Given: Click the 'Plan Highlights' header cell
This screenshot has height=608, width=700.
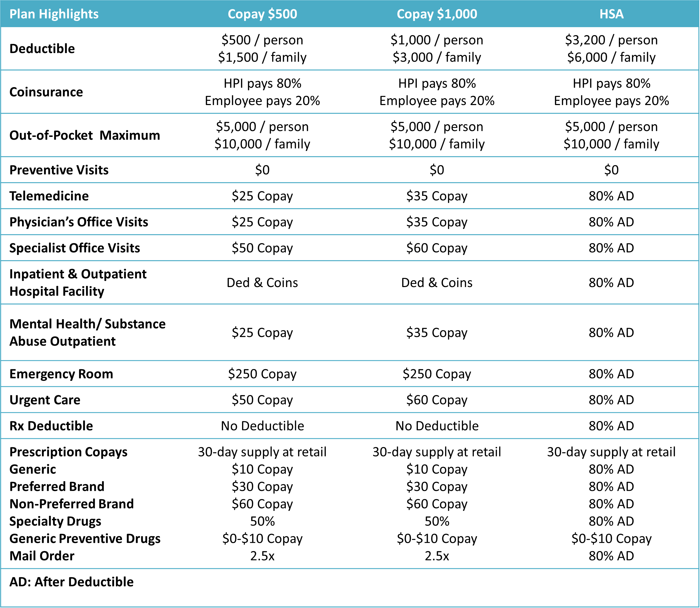Looking at the screenshot, I should tap(54, 14).
